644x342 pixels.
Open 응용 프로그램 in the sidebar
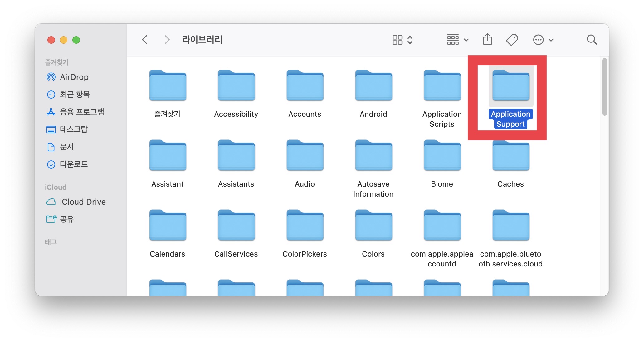(82, 112)
